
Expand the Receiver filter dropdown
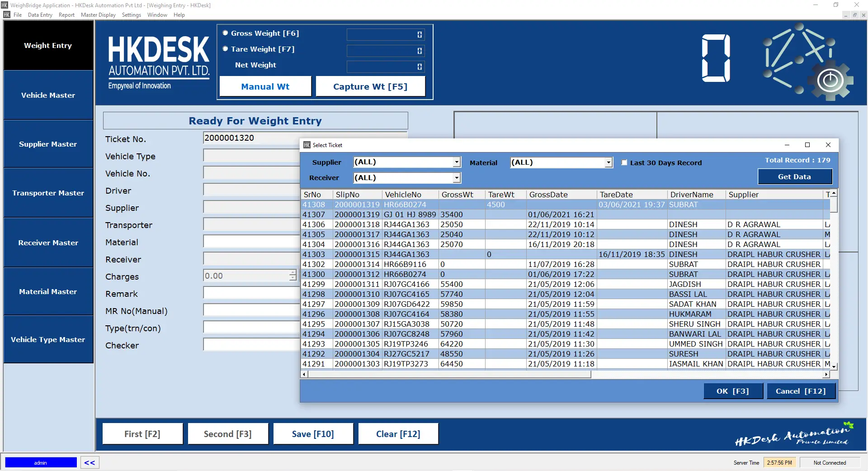457,178
